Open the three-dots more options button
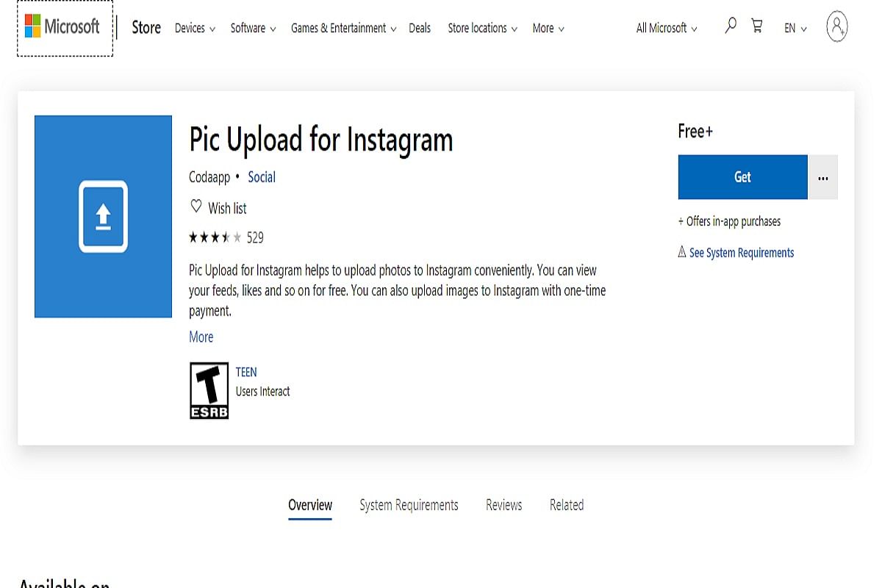The height and width of the screenshot is (588, 882). 823,177
